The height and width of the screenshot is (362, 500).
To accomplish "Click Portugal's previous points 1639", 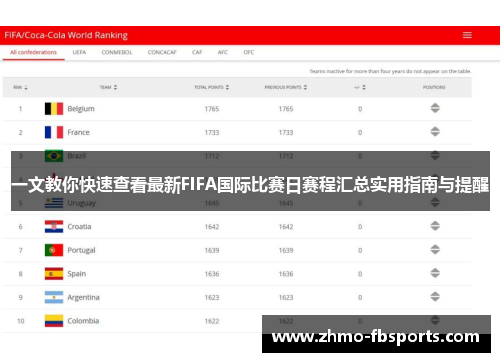I will 286,250.
